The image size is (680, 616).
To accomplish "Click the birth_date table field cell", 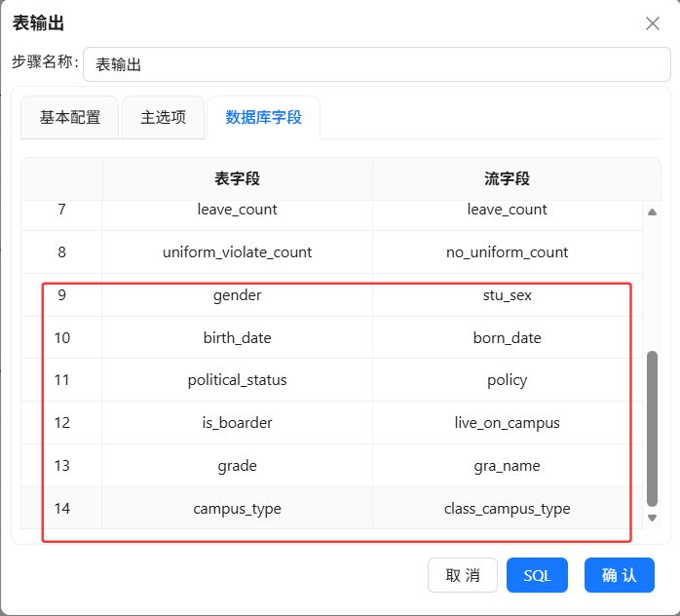I will [237, 337].
